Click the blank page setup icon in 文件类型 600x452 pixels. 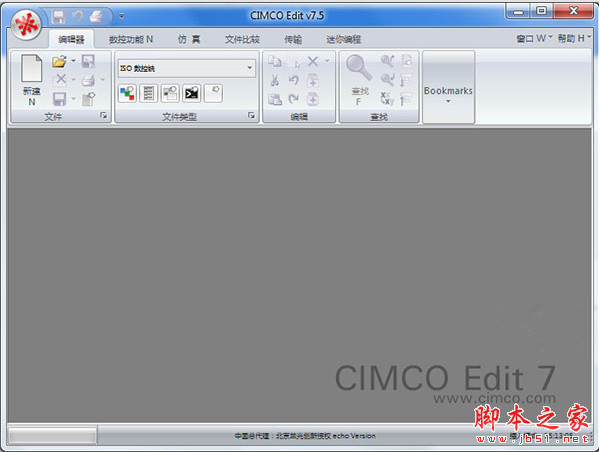(213, 93)
